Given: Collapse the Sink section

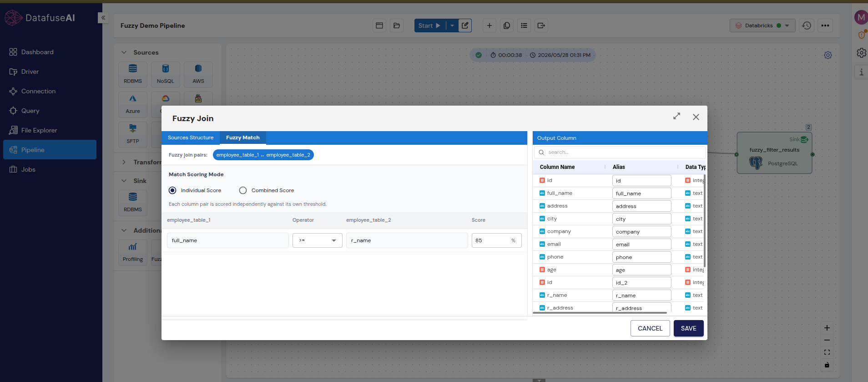Looking at the screenshot, I should pos(124,181).
